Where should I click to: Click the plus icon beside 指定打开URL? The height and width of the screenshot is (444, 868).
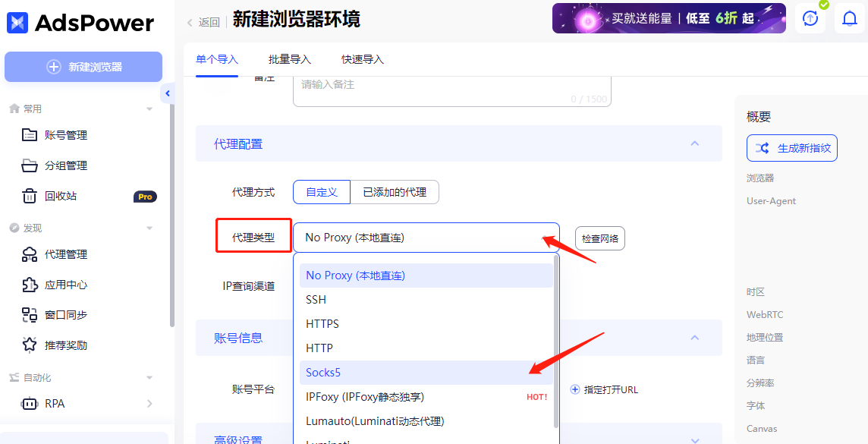pos(574,390)
